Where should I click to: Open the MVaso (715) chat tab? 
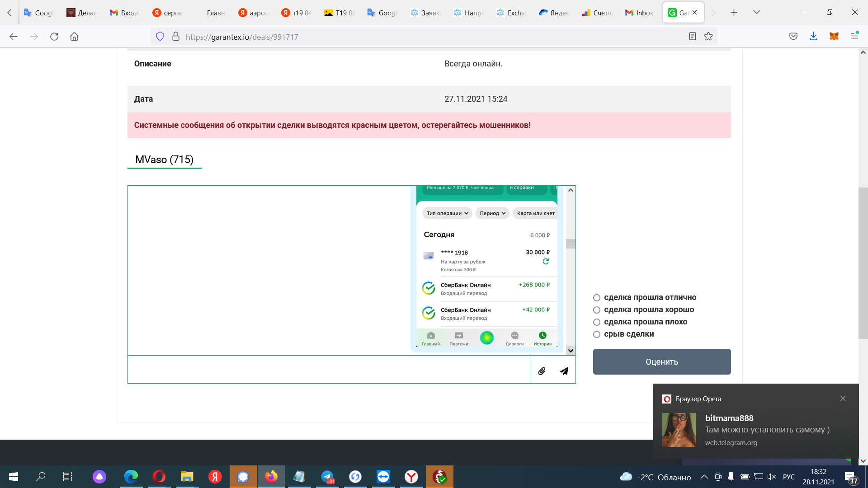click(x=164, y=160)
